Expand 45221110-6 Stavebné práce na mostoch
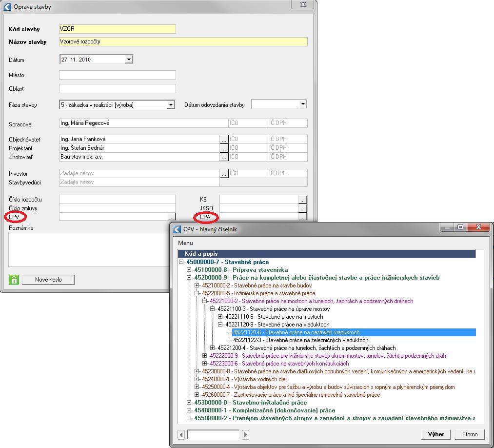 (220, 317)
